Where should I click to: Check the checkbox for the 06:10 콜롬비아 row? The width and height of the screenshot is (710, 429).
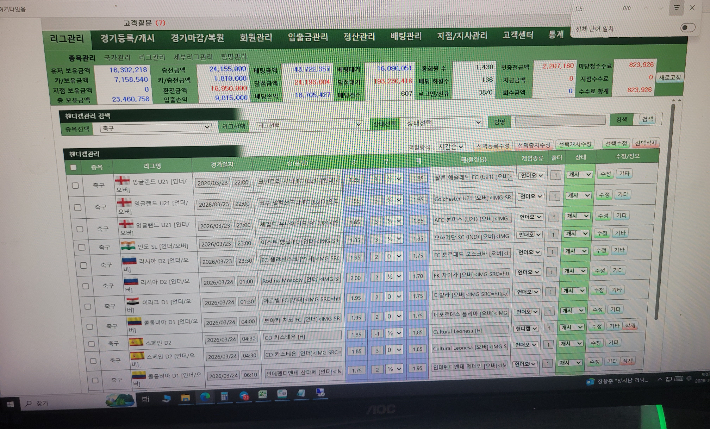(x=95, y=381)
